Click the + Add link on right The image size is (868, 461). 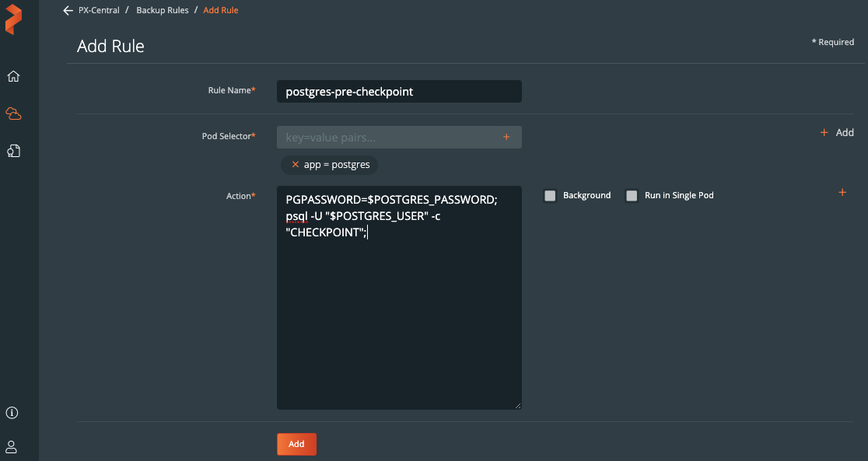(x=837, y=133)
